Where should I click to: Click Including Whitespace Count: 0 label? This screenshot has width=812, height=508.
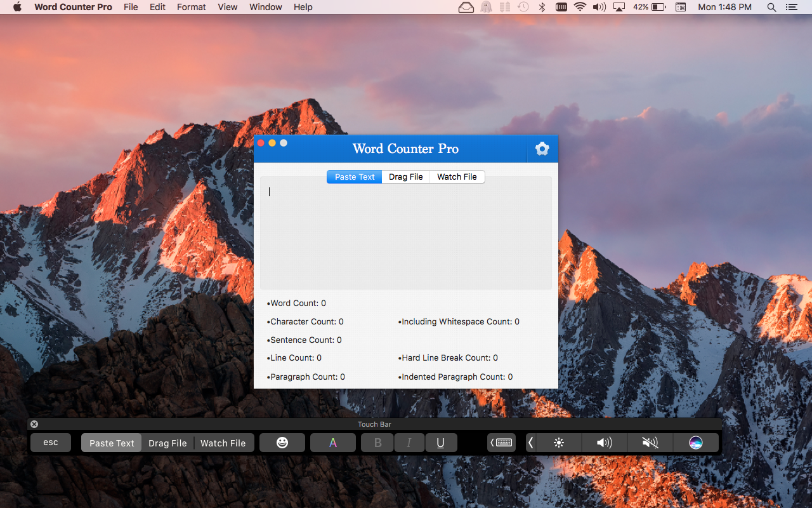[459, 322]
